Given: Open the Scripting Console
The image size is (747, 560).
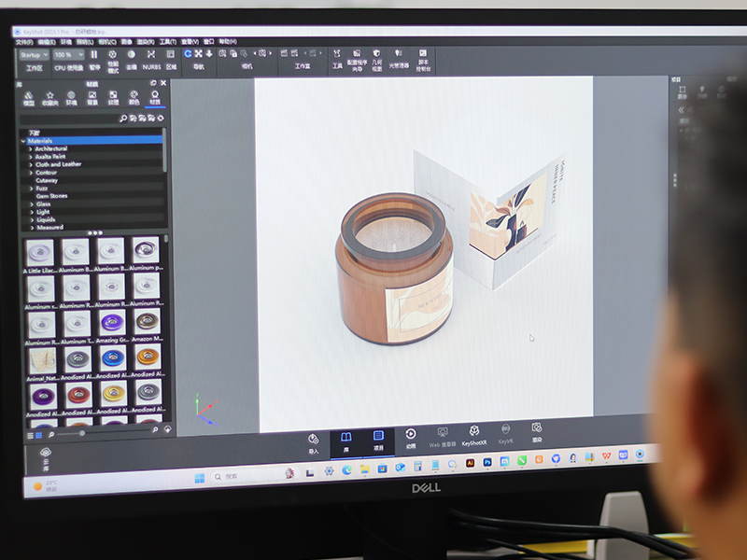Looking at the screenshot, I should [423, 60].
